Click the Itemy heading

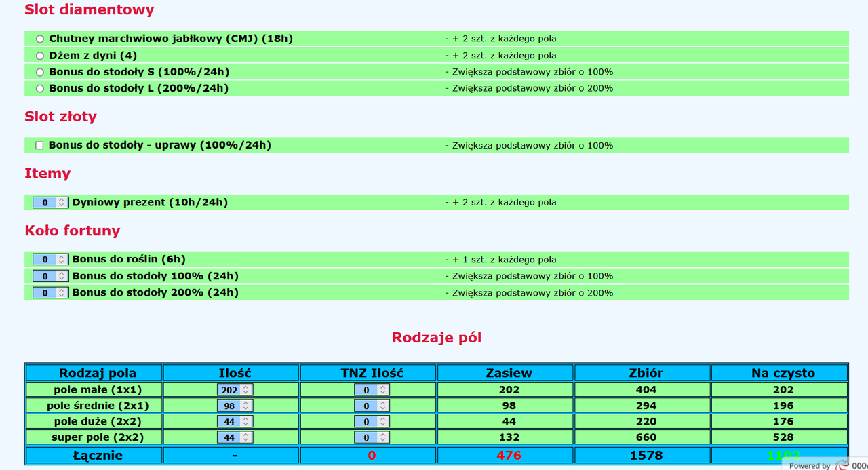pos(47,174)
